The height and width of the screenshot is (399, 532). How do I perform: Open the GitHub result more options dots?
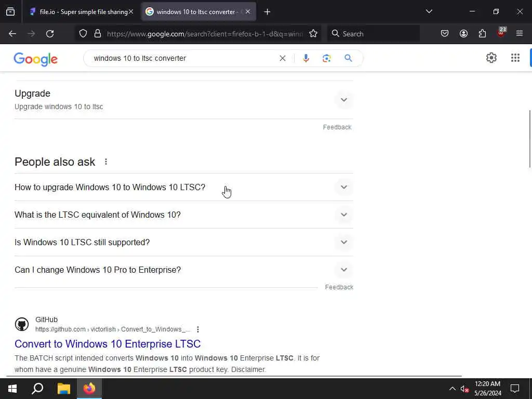click(x=198, y=329)
